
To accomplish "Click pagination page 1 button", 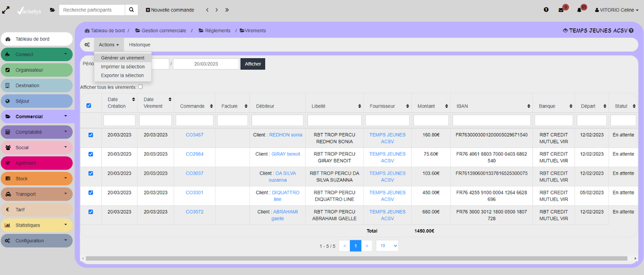I will [x=356, y=246].
